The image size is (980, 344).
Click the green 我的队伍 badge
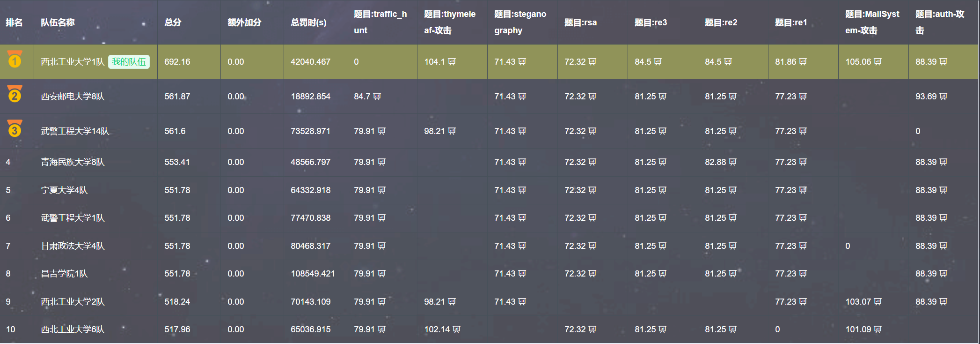tap(129, 62)
